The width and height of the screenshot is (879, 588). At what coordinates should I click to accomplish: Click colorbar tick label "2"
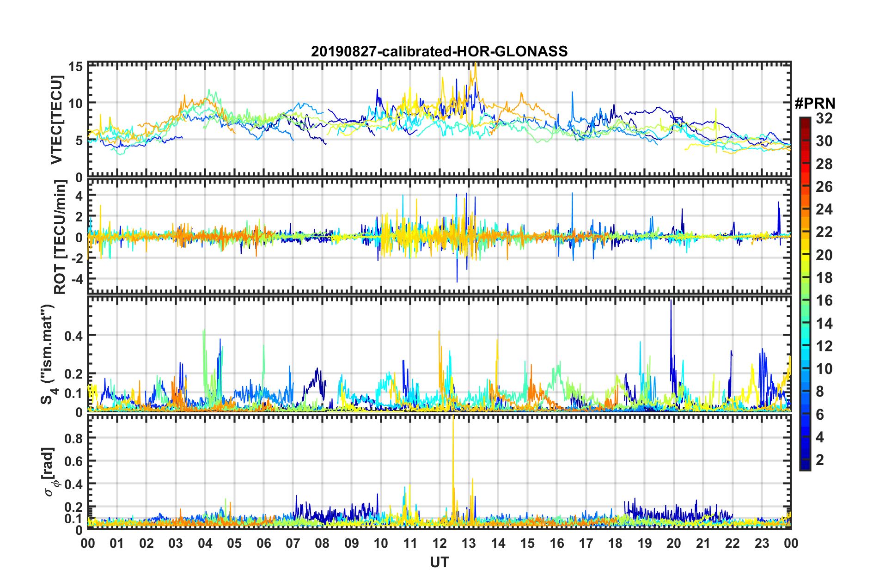820,460
